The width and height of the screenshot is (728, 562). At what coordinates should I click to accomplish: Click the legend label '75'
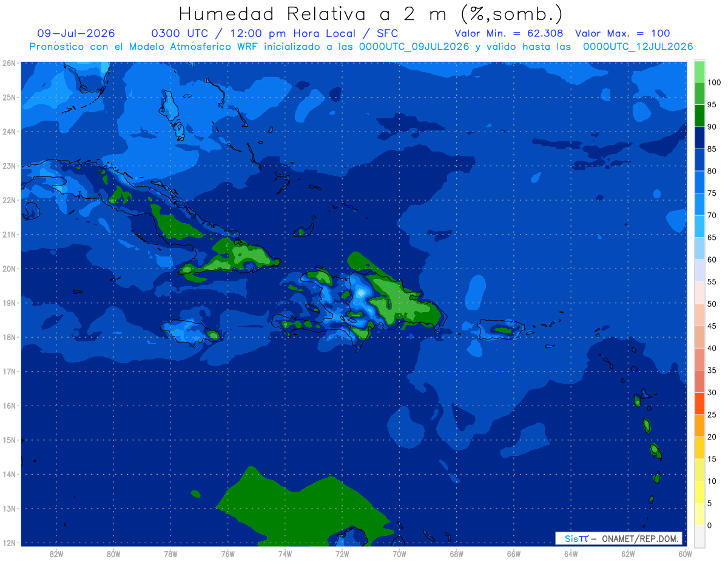(712, 193)
